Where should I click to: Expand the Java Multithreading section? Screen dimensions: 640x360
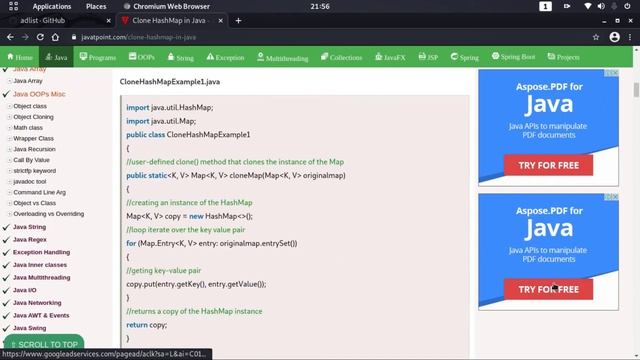point(42,278)
